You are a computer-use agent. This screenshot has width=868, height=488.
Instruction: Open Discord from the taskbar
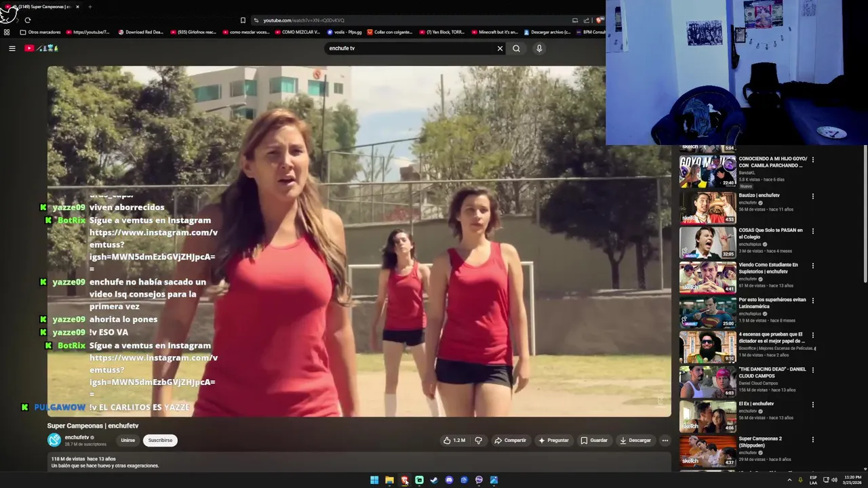pos(449,480)
